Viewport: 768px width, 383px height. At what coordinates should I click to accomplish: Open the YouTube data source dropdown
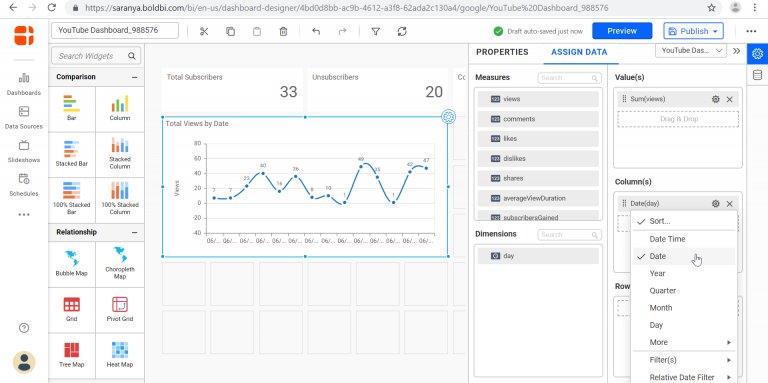691,50
